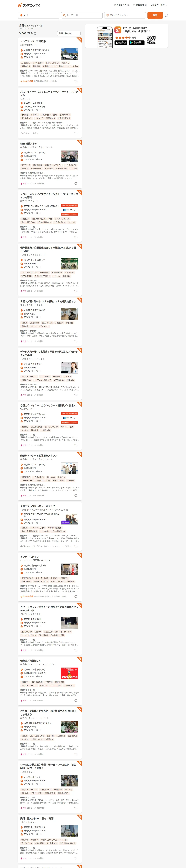Open the 仕分け／未経験OK job title
The height and width of the screenshot is (868, 186).
30,661
